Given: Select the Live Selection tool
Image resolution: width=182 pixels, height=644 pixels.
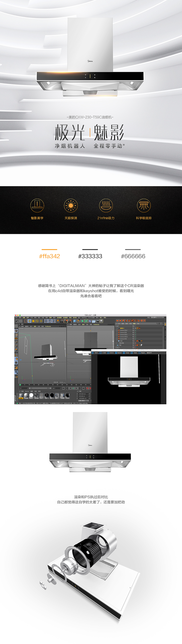Looking at the screenshot, I should point(25,321).
